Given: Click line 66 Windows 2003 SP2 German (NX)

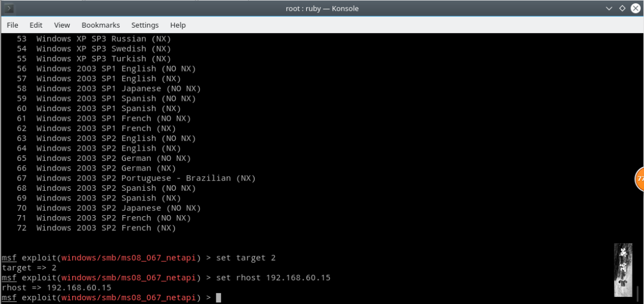Looking at the screenshot, I should pyautogui.click(x=96, y=169).
